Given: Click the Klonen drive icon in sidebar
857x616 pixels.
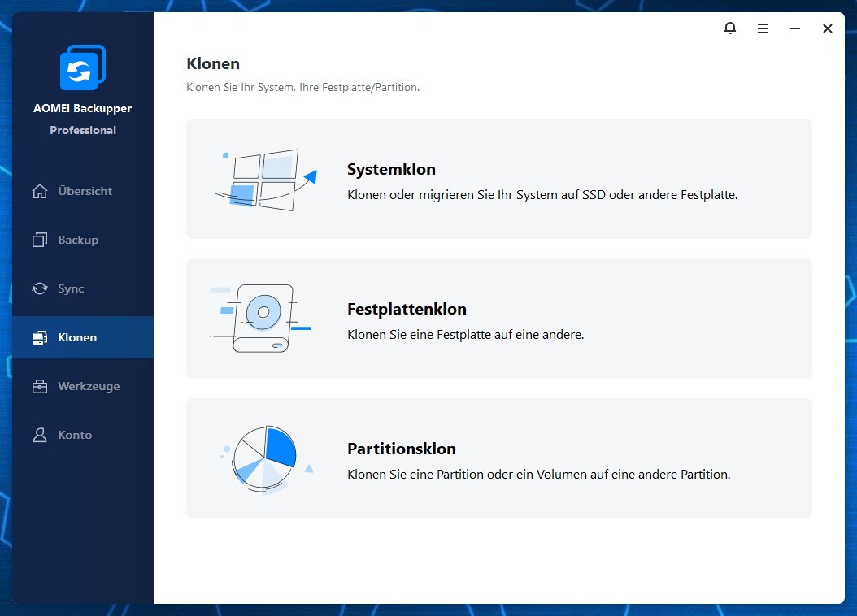Looking at the screenshot, I should 40,338.
